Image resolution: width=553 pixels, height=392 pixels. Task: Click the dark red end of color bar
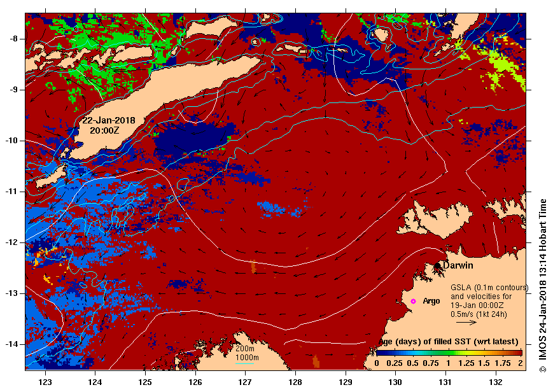(519, 353)
